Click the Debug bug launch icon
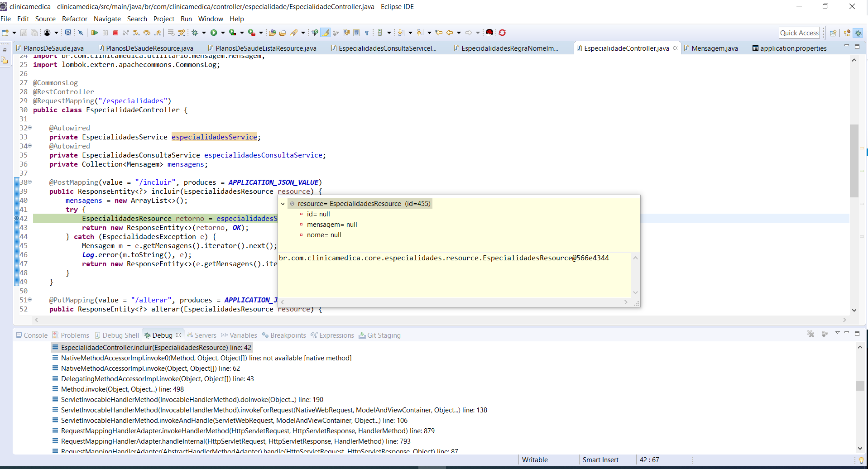Image resolution: width=868 pixels, height=469 pixels. pos(196,33)
